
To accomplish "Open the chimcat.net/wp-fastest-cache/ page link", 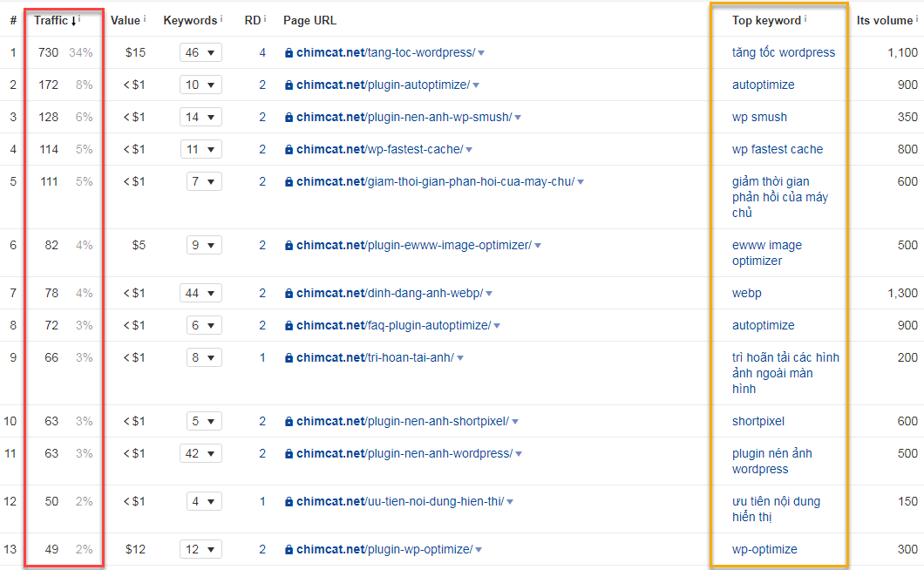I will coord(379,150).
